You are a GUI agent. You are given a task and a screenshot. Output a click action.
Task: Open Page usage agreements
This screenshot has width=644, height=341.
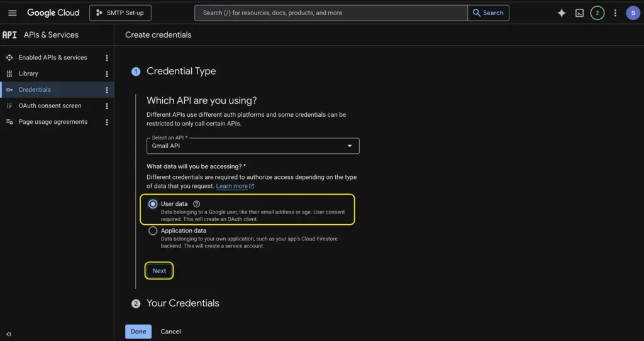point(53,122)
